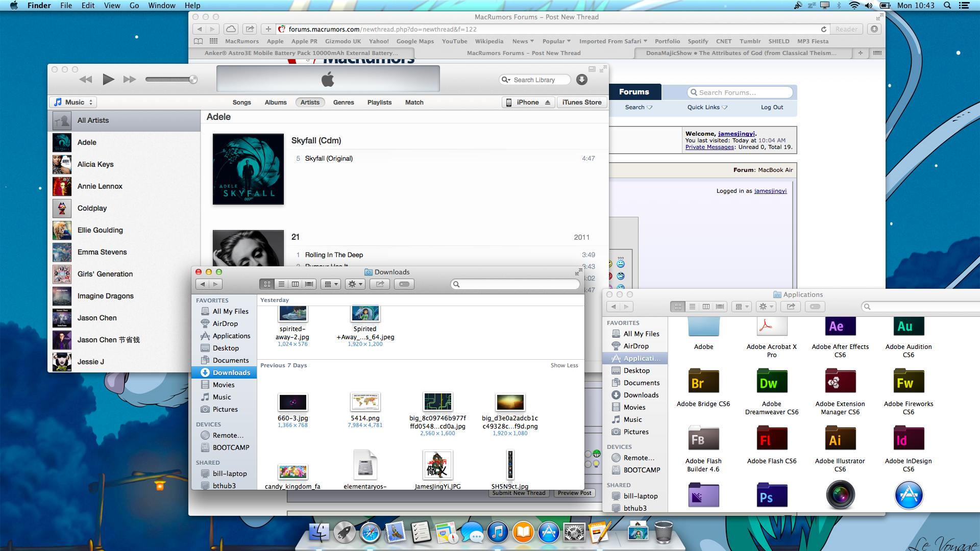Expand the Quick Links forum menu
The width and height of the screenshot is (980, 551).
pyautogui.click(x=707, y=107)
